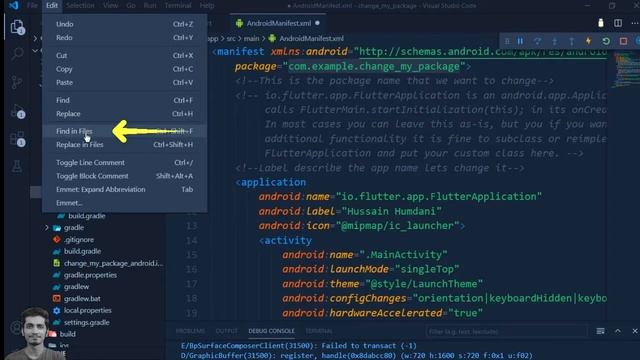This screenshot has width=640, height=360.
Task: Select Undo from the Edit menu
Action: click(124, 24)
